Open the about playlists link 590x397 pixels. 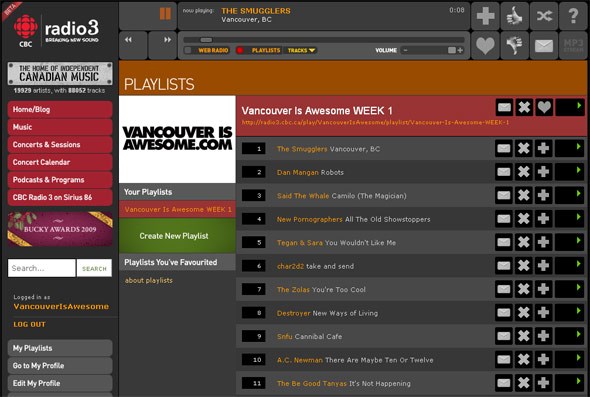[149, 280]
